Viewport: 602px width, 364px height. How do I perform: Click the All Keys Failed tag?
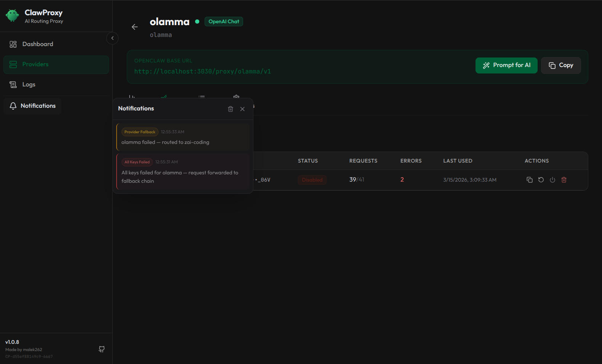pos(137,162)
